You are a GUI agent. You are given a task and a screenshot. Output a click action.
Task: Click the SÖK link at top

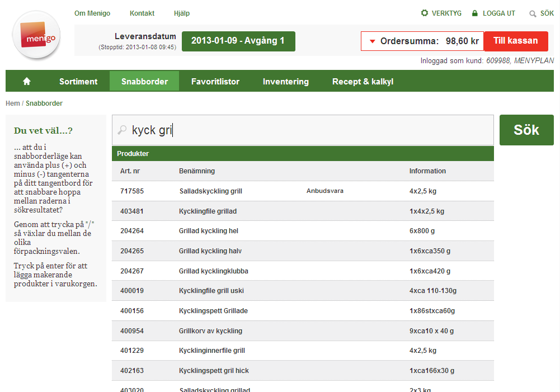pyautogui.click(x=547, y=13)
